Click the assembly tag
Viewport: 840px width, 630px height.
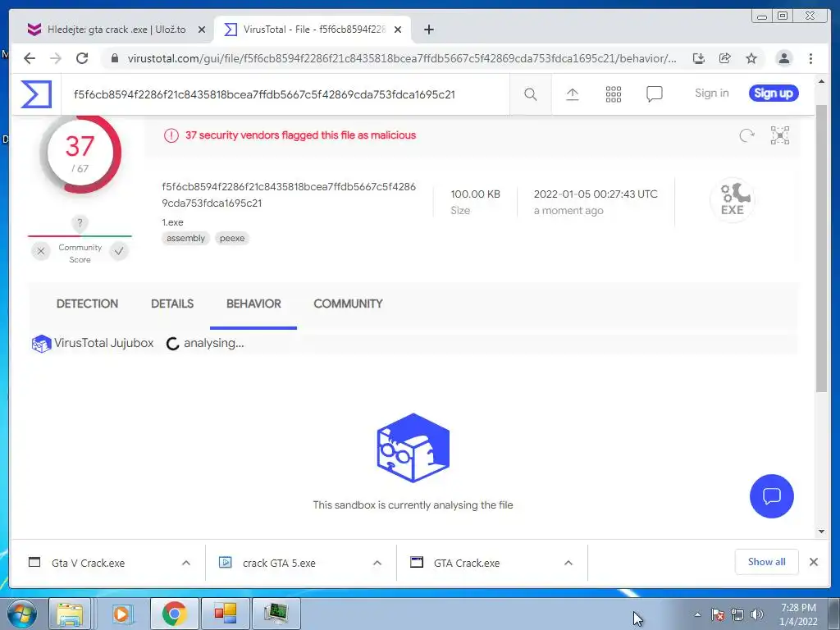coord(185,239)
